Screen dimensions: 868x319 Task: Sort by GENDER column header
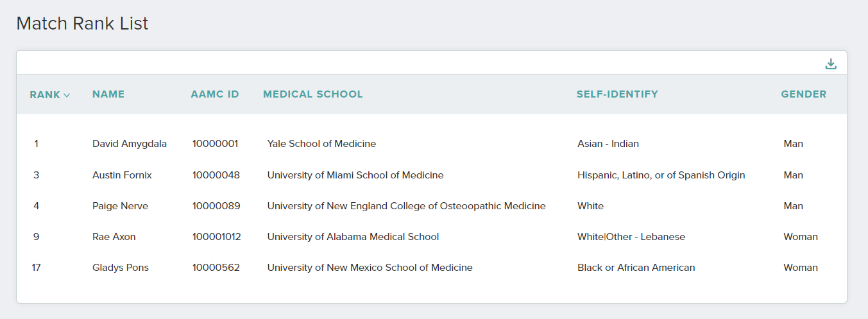point(804,94)
